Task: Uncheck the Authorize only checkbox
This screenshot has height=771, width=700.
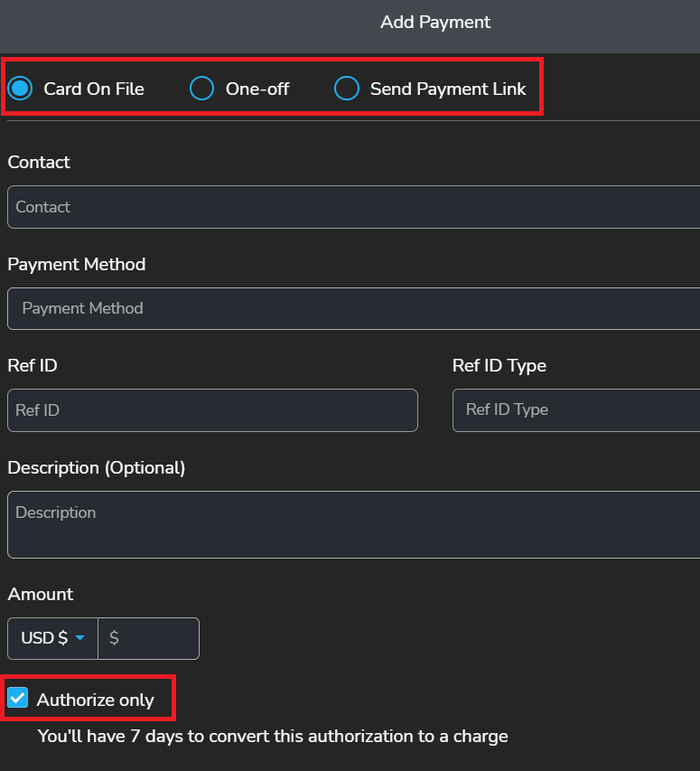Action: tap(18, 699)
